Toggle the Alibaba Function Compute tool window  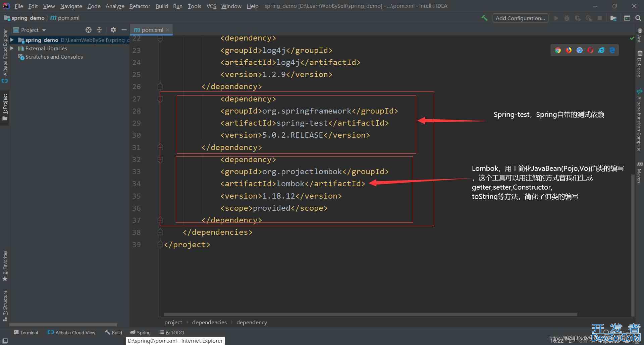coord(640,120)
